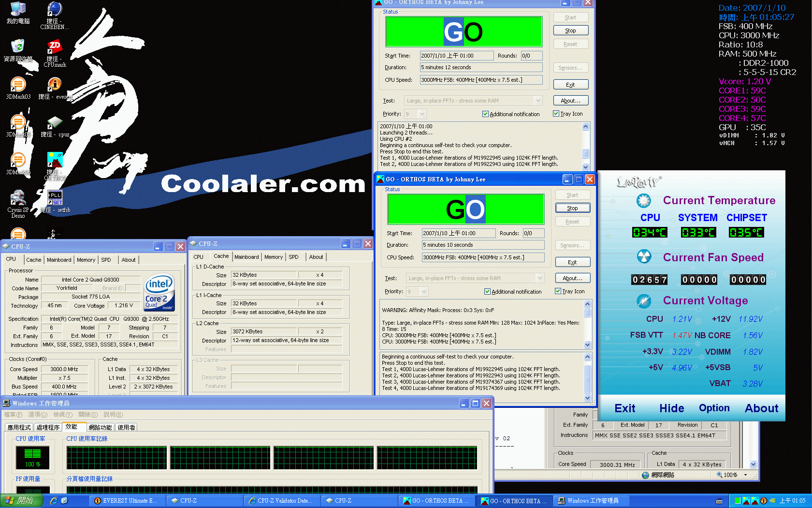Open Internet Explorer from quick launch
The width and height of the screenshot is (812, 508).
54,501
